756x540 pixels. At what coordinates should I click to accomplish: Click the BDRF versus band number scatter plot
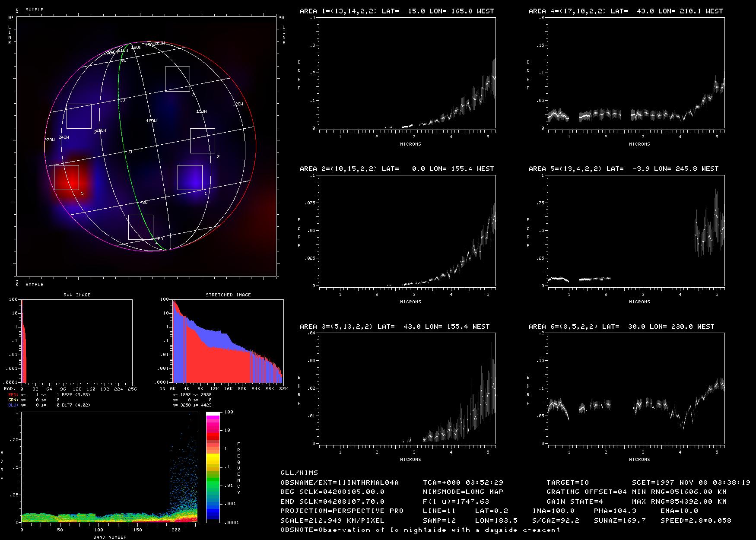[x=109, y=467]
